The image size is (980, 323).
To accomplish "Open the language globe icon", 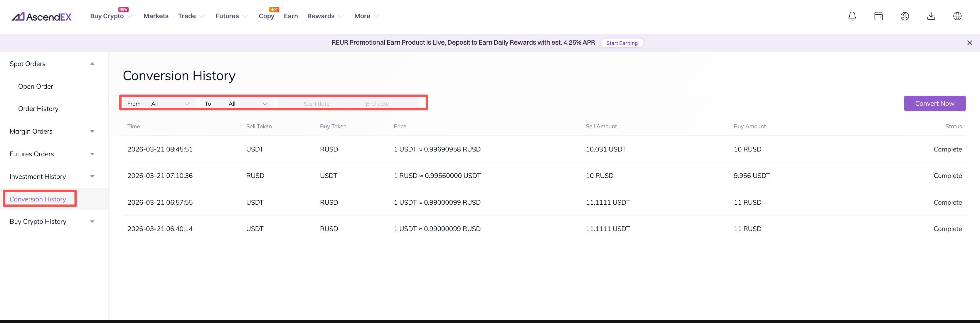I will 957,16.
